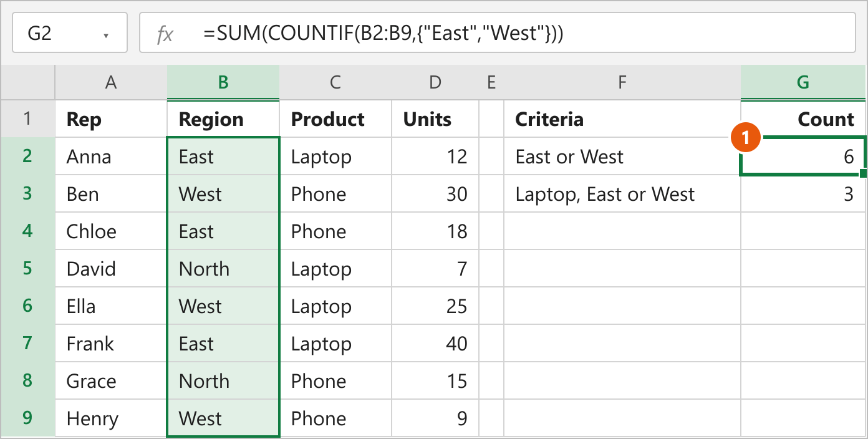Click the Select All corner button
Image resolution: width=868 pixels, height=439 pixels.
pyautogui.click(x=27, y=82)
